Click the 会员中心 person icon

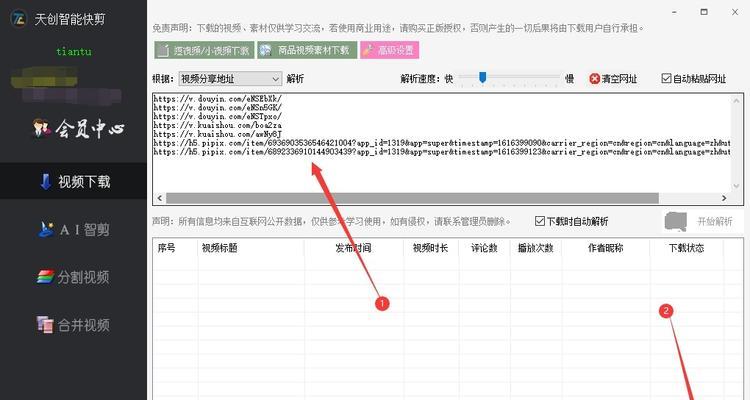tap(41, 128)
